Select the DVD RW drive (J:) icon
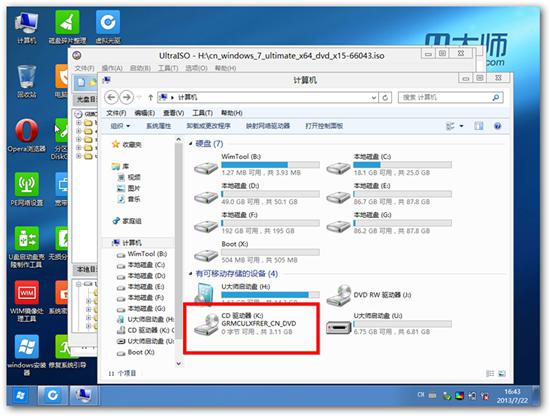This screenshot has height=416, width=550. pyautogui.click(x=338, y=295)
